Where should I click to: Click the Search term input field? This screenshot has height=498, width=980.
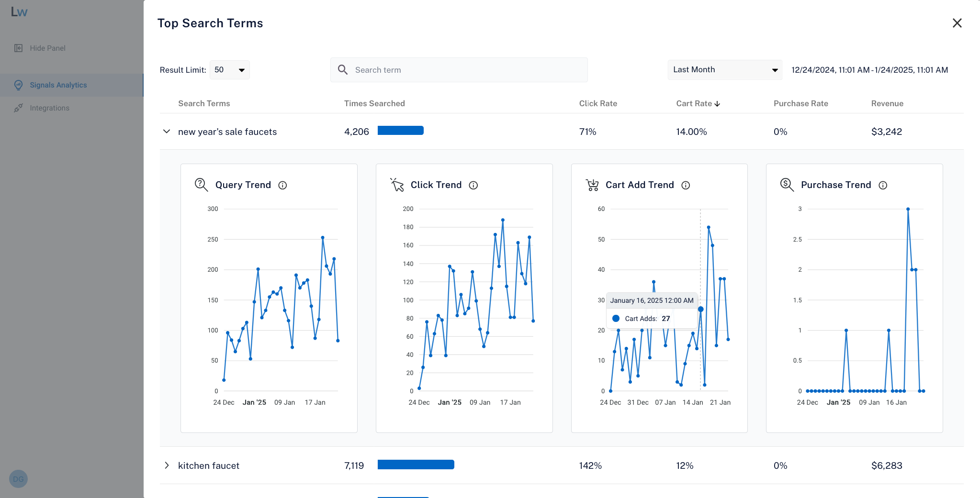click(459, 70)
